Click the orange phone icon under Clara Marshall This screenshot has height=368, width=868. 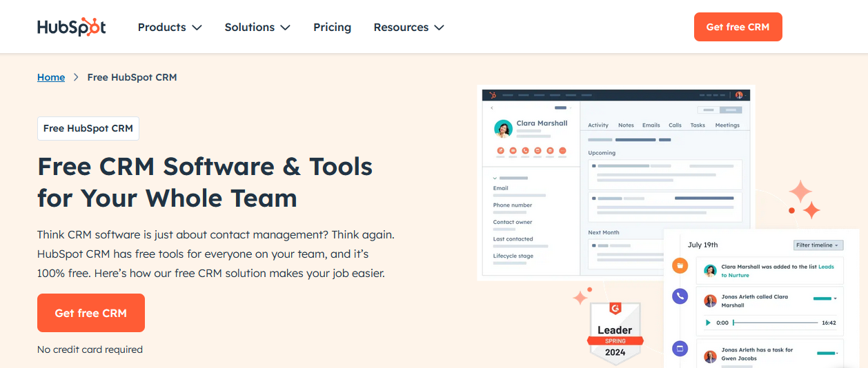525,150
